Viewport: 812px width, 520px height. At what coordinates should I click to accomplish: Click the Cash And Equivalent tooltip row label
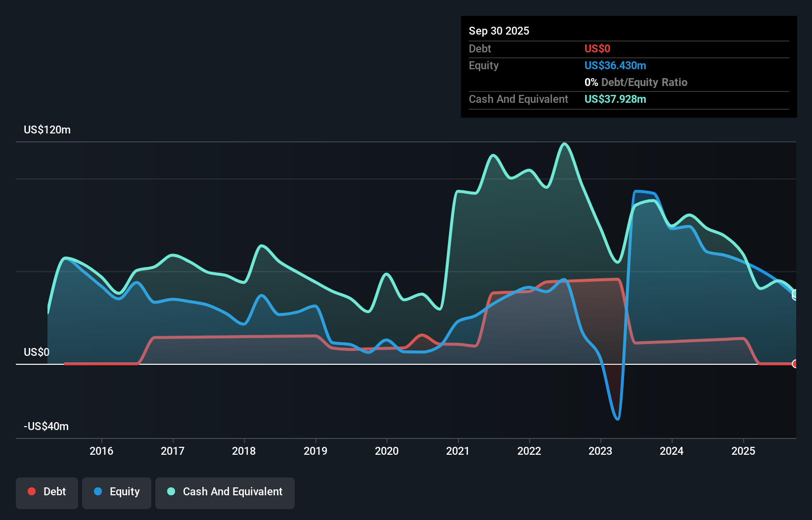518,99
